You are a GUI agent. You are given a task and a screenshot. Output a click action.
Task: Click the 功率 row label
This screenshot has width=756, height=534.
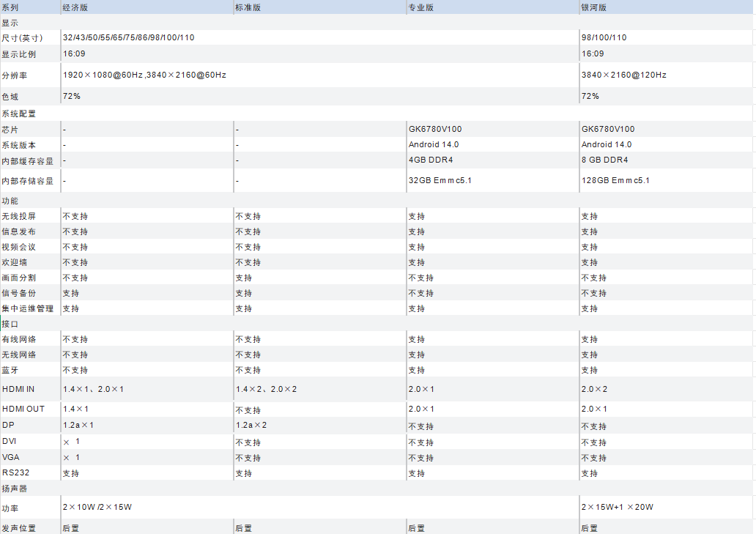point(10,508)
